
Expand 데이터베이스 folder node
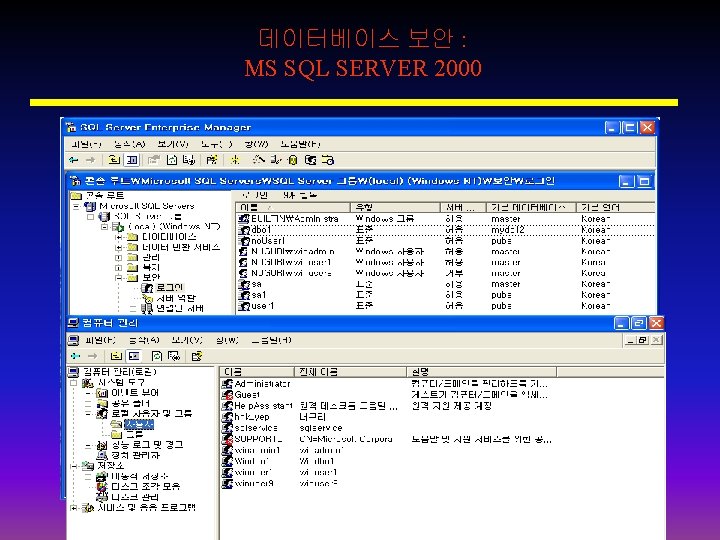pyautogui.click(x=118, y=237)
